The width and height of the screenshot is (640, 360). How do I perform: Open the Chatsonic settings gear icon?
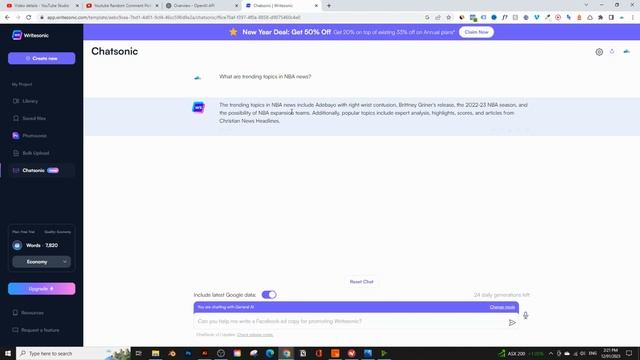pyautogui.click(x=599, y=52)
